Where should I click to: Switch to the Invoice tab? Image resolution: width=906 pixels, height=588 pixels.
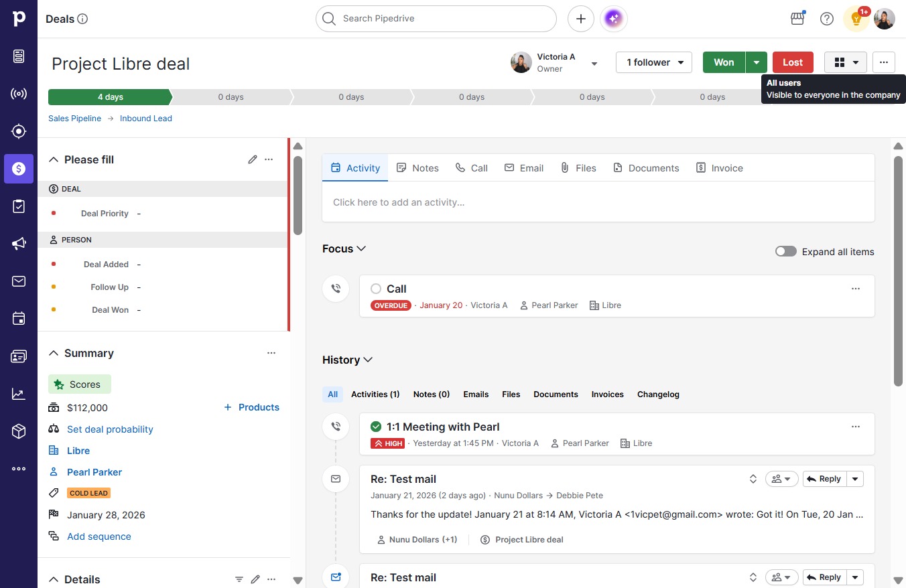point(720,168)
